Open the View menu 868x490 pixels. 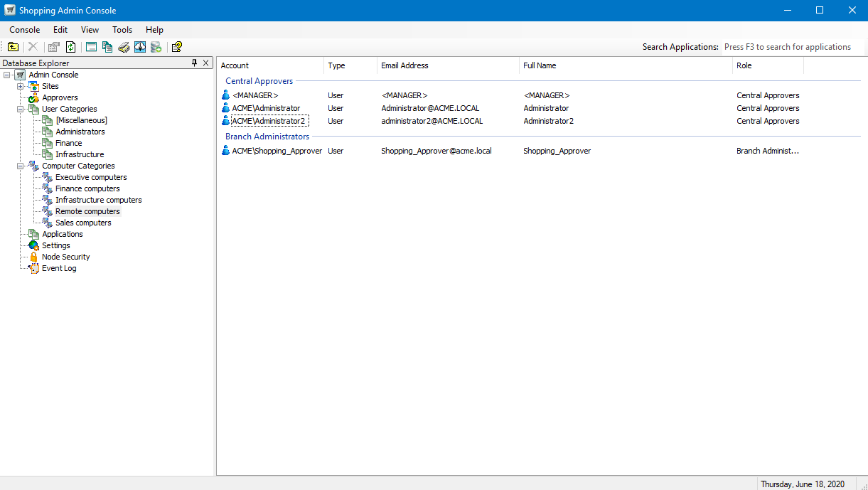(x=90, y=30)
